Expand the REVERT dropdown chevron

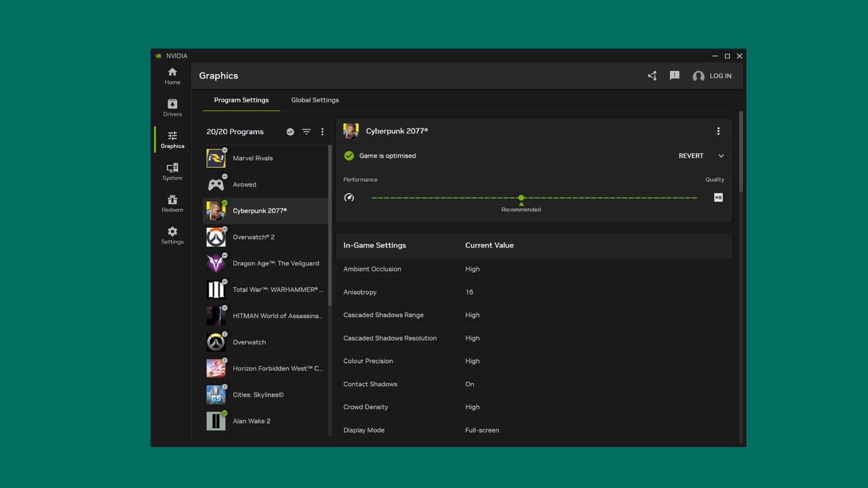[x=721, y=155]
